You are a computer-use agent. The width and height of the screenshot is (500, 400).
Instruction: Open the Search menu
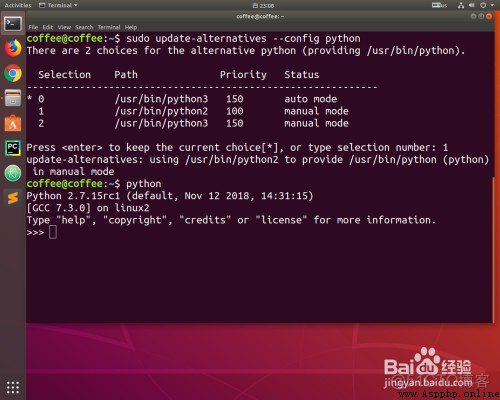tap(84, 27)
